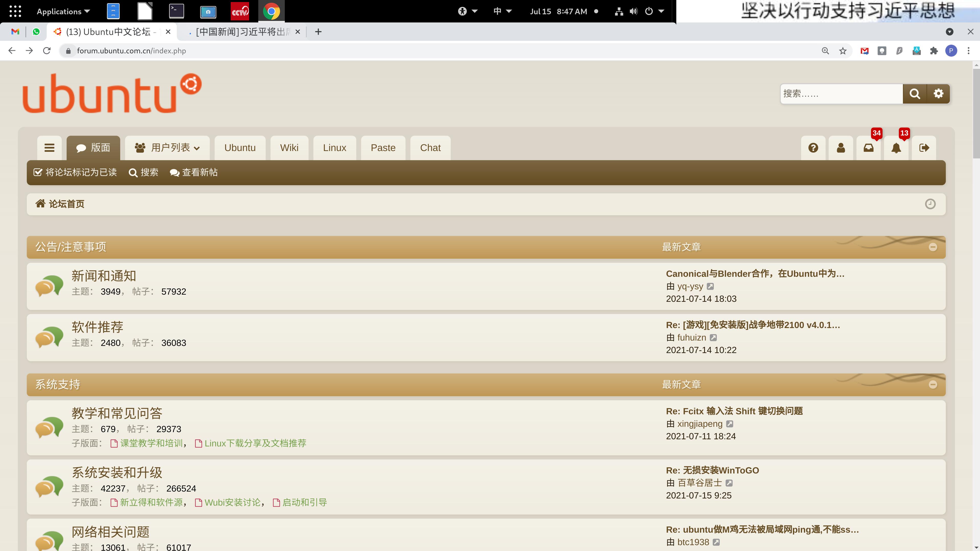Reload the forum page
Screen dimensions: 980x551
(x=47, y=51)
